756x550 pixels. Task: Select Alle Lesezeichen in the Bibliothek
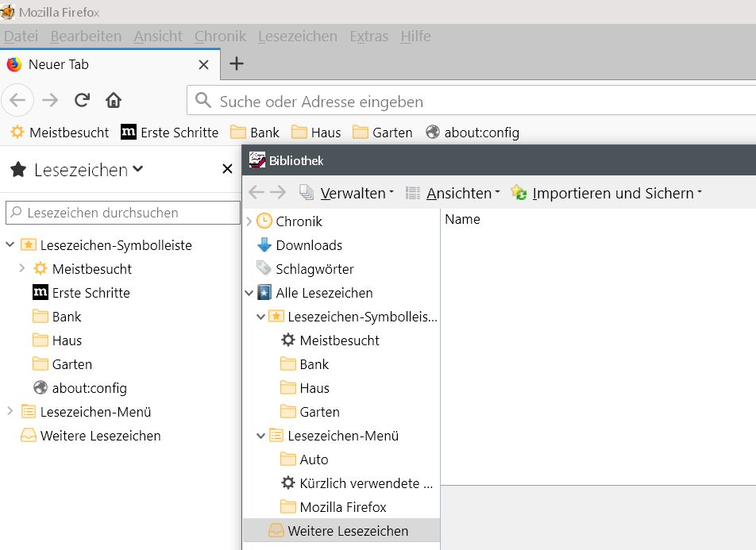(x=314, y=293)
